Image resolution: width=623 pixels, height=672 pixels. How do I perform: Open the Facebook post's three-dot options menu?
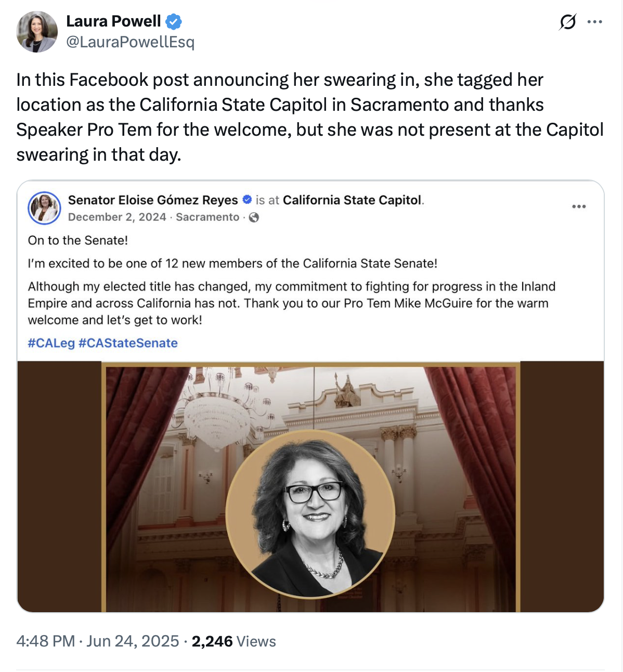click(579, 206)
